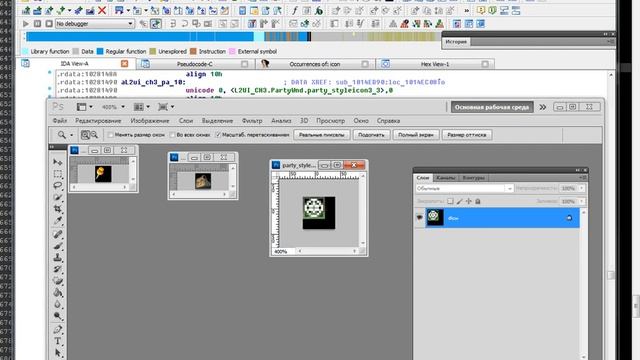Select the Healing Brush tool

click(x=58, y=234)
